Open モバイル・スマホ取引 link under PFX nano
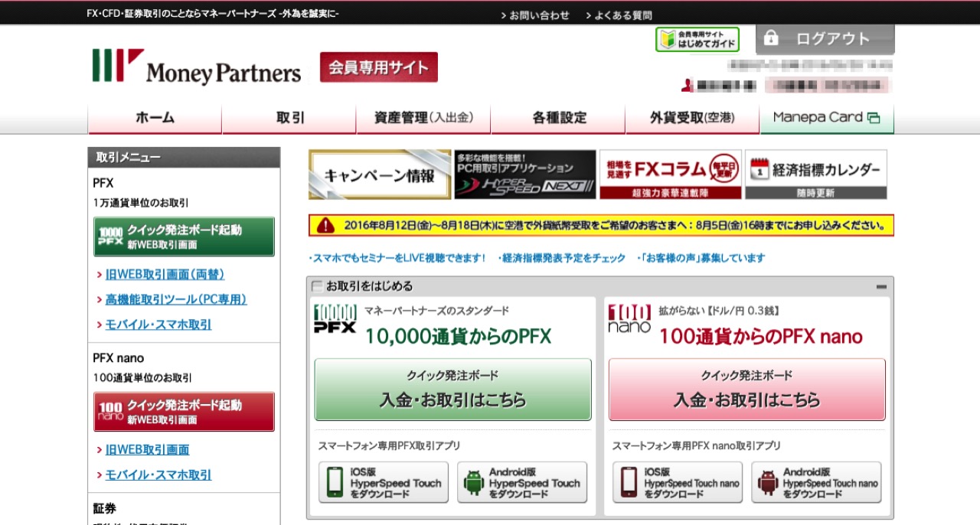The image size is (980, 525). click(x=158, y=474)
